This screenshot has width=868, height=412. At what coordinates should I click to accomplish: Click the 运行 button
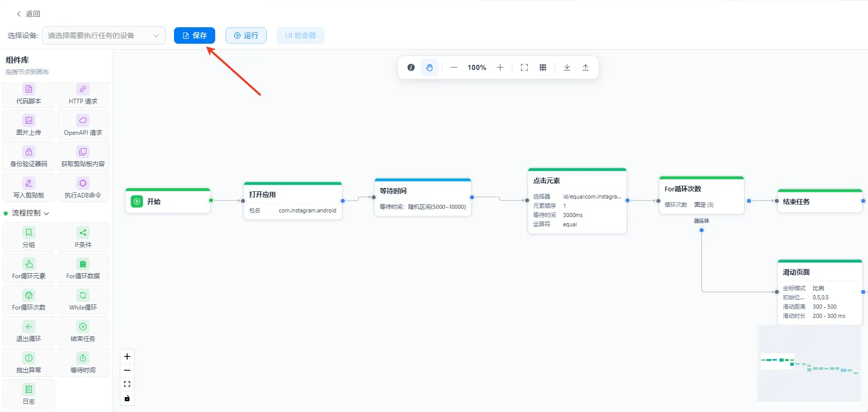tap(246, 35)
